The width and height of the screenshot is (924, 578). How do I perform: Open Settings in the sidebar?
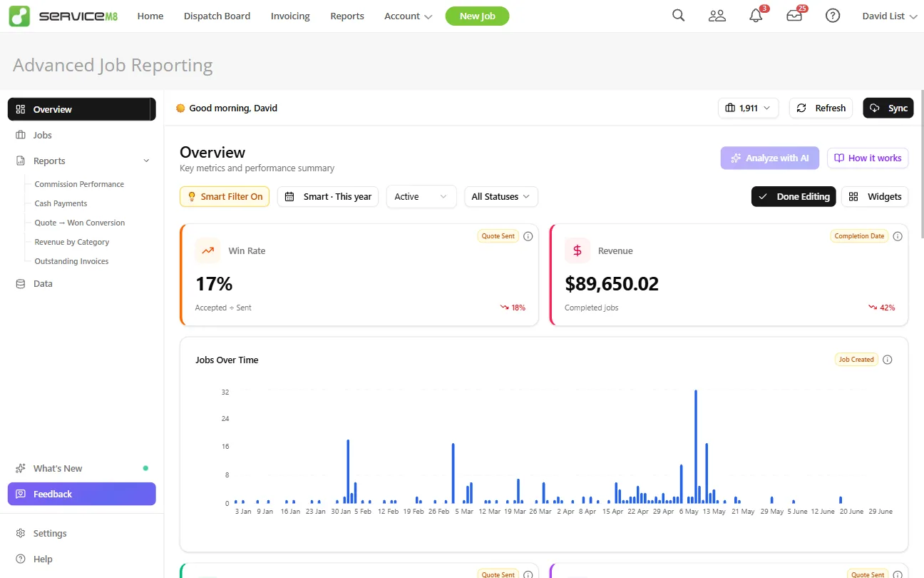(x=81, y=533)
